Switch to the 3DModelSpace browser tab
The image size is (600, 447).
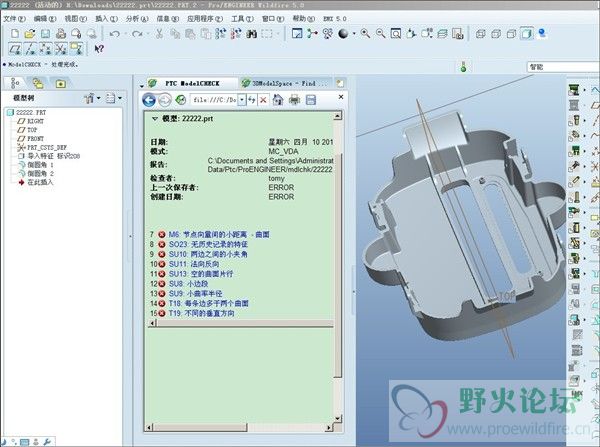pyautogui.click(x=285, y=83)
